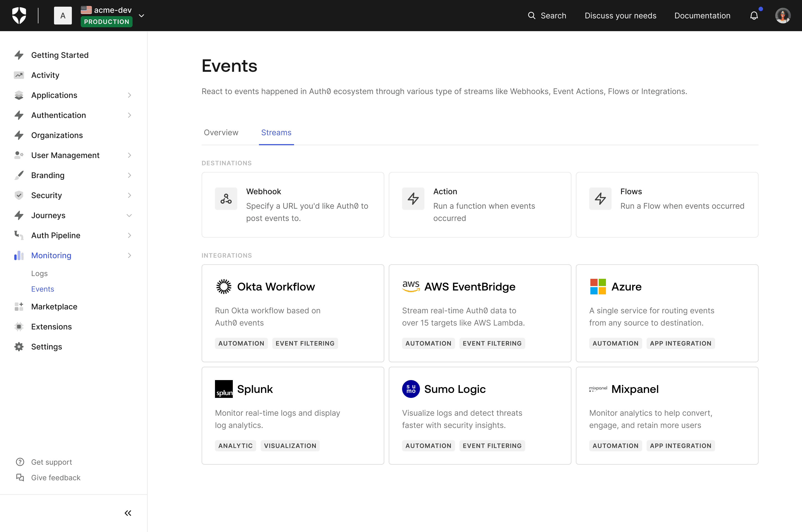Switch to the Overview tab
This screenshot has height=532, width=802.
[x=221, y=133]
